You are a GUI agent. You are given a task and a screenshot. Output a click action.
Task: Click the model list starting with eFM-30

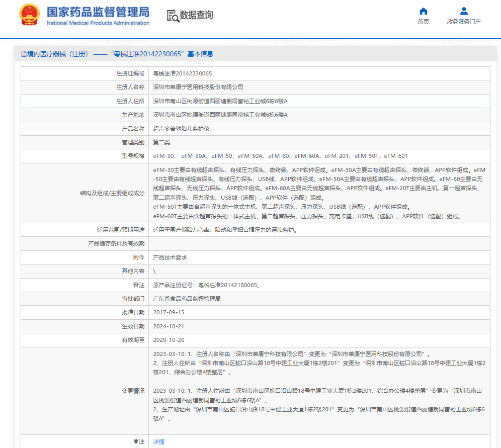281,156
